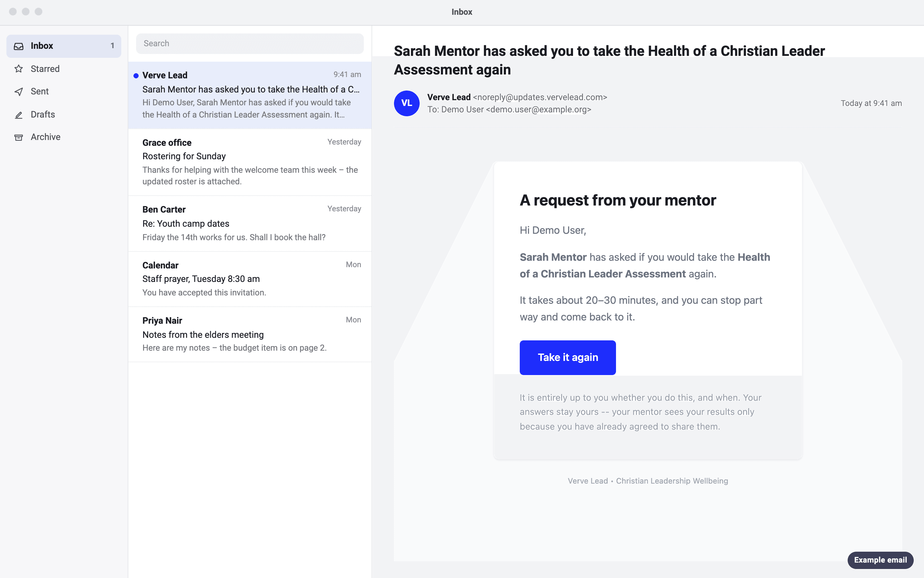Click the Archive box icon
This screenshot has height=578, width=924.
tap(19, 137)
